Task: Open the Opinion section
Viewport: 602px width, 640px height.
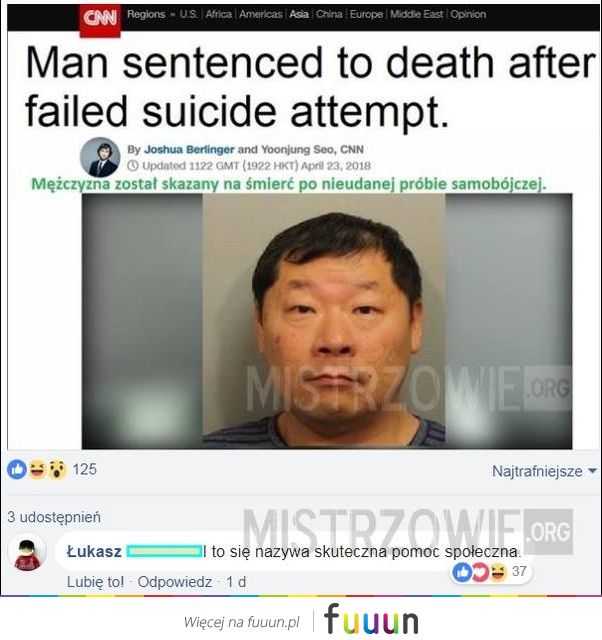Action: click(468, 14)
